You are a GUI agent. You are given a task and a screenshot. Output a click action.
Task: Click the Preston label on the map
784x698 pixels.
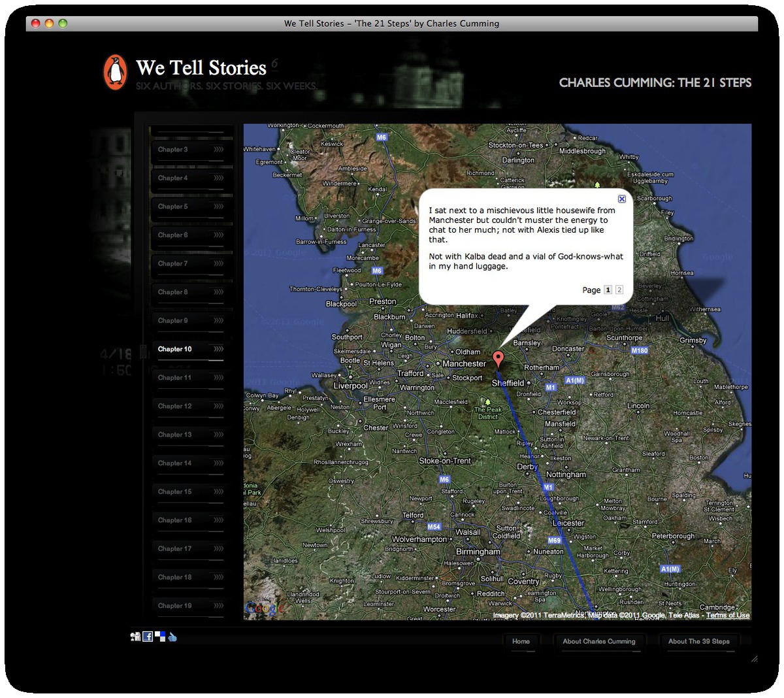tap(382, 301)
